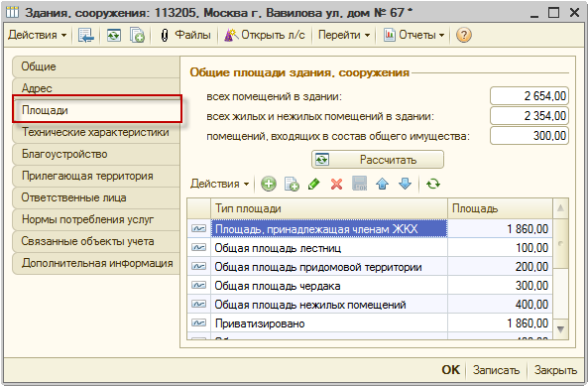The width and height of the screenshot is (588, 386).
Task: Delete row with red X icon
Action: point(336,184)
